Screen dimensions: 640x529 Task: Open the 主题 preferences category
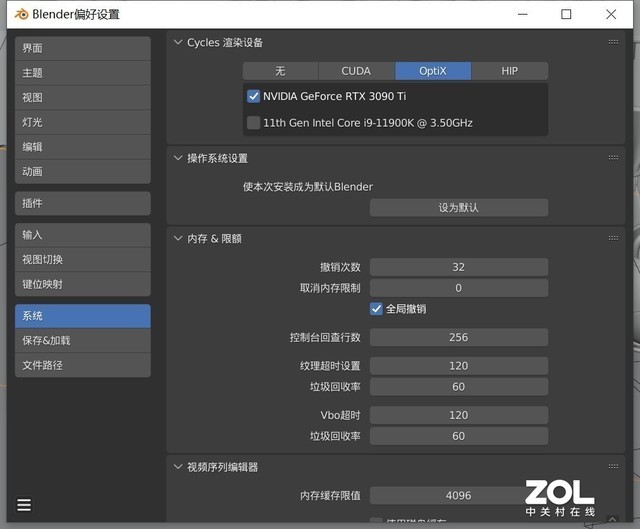click(x=83, y=73)
